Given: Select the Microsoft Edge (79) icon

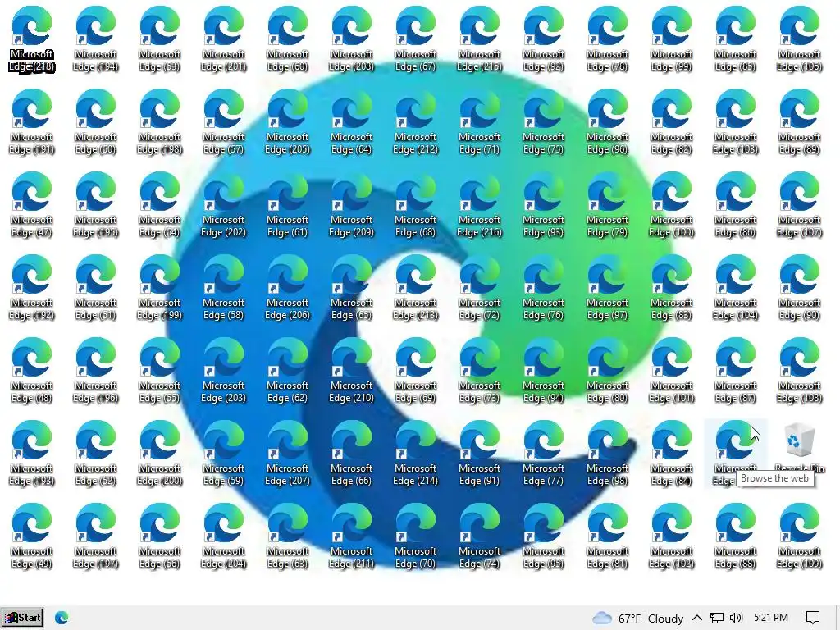Looking at the screenshot, I should pos(608,204).
